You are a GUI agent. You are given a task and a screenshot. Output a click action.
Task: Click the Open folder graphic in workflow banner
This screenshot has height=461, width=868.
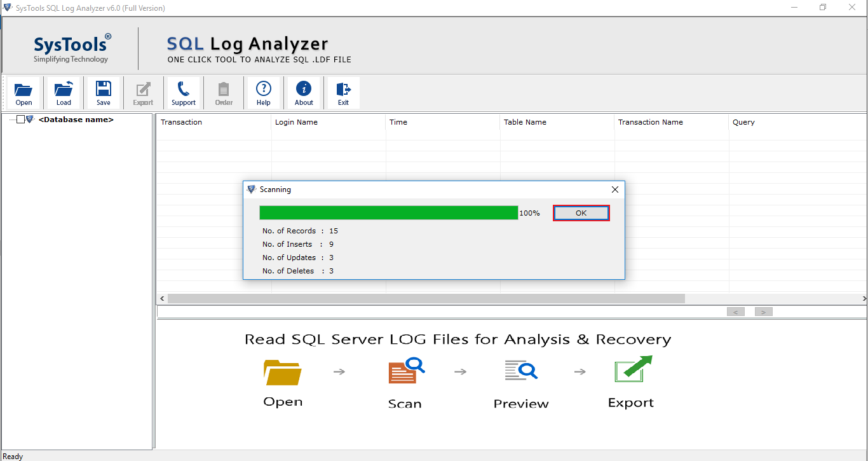point(283,372)
